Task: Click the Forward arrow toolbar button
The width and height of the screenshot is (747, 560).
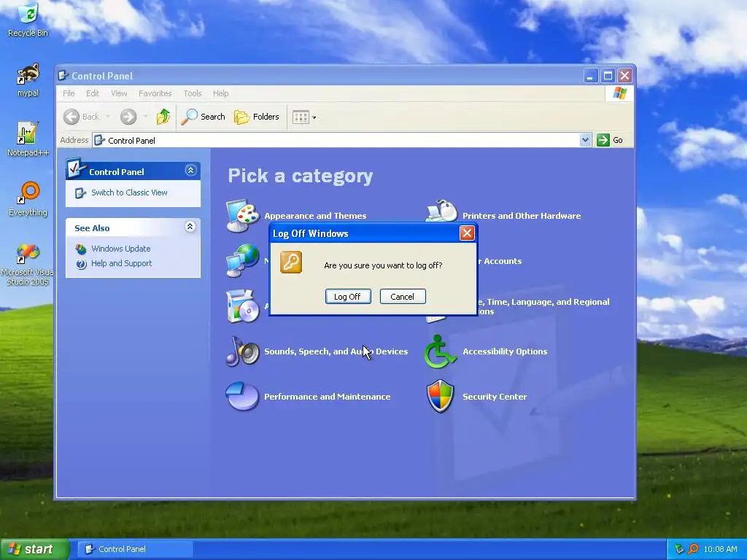Action: (x=128, y=117)
